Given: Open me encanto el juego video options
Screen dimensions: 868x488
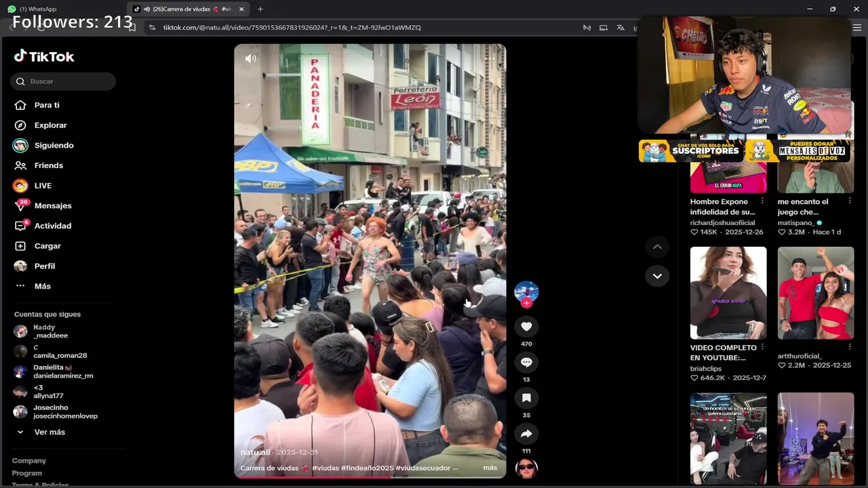Looking at the screenshot, I should coord(850,201).
